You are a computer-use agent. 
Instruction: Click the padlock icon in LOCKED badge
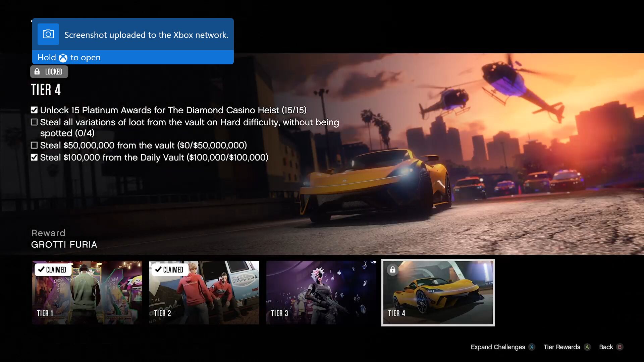click(x=37, y=71)
